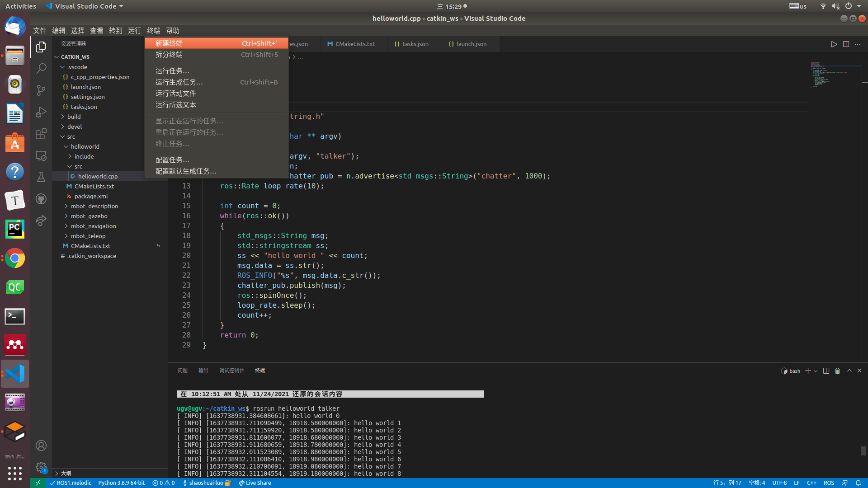Select the 问题 Problems tab
The width and height of the screenshot is (868, 488).
pos(183,370)
